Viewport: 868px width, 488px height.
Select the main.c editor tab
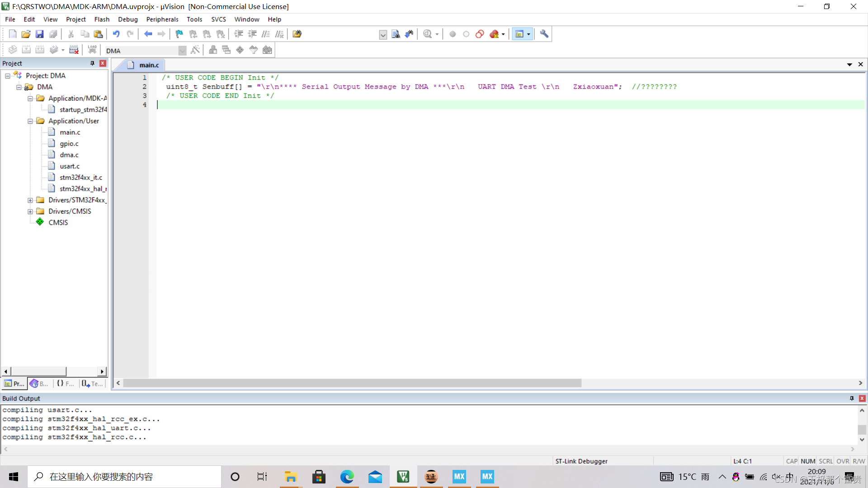point(148,65)
